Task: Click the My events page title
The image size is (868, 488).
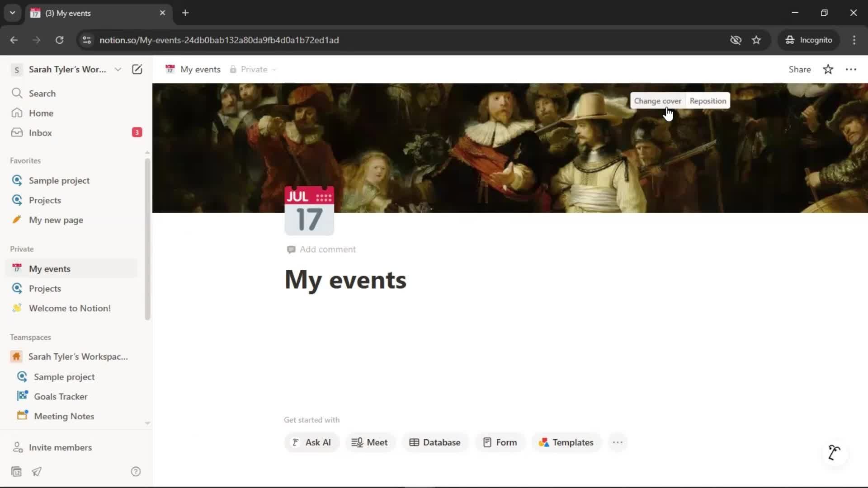Action: pos(345,280)
